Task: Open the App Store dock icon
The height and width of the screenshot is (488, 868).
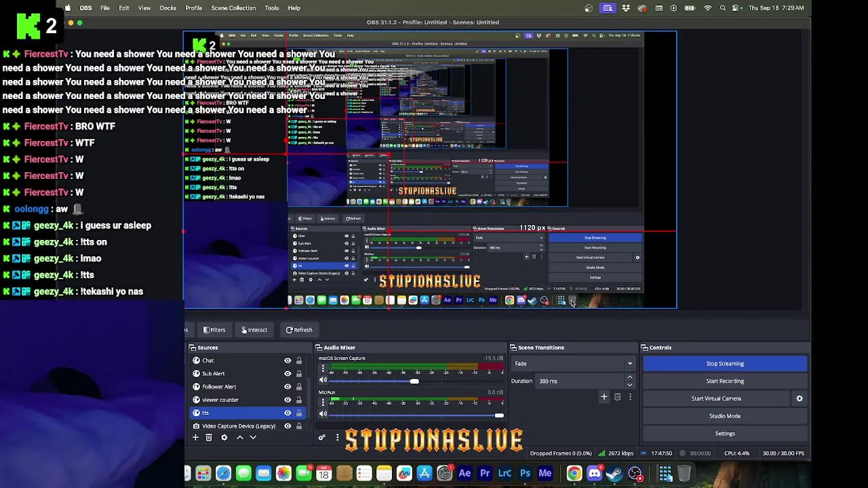Action: click(425, 473)
